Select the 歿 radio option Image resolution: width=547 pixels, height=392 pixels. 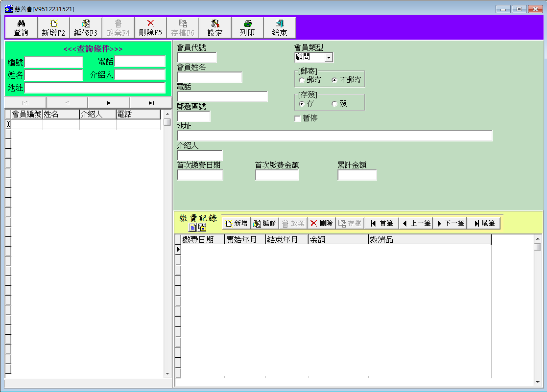click(x=334, y=104)
